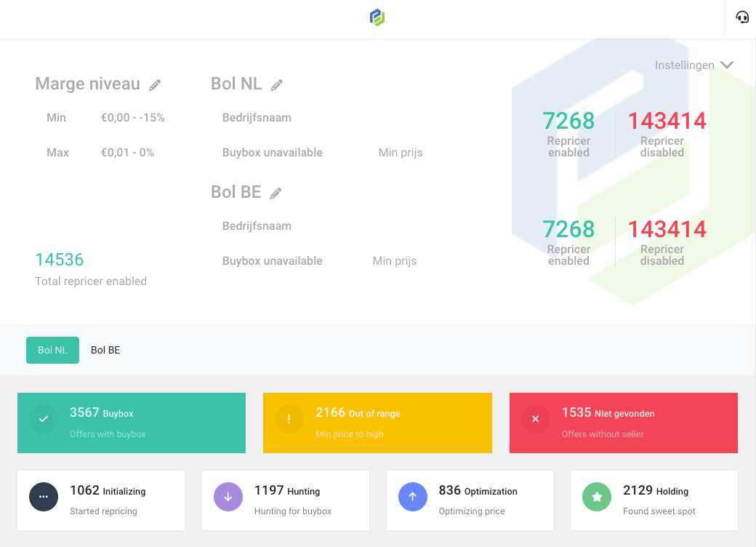Edit Bol NL settings via the pencil icon
Viewport: 756px width, 547px height.
coord(277,84)
